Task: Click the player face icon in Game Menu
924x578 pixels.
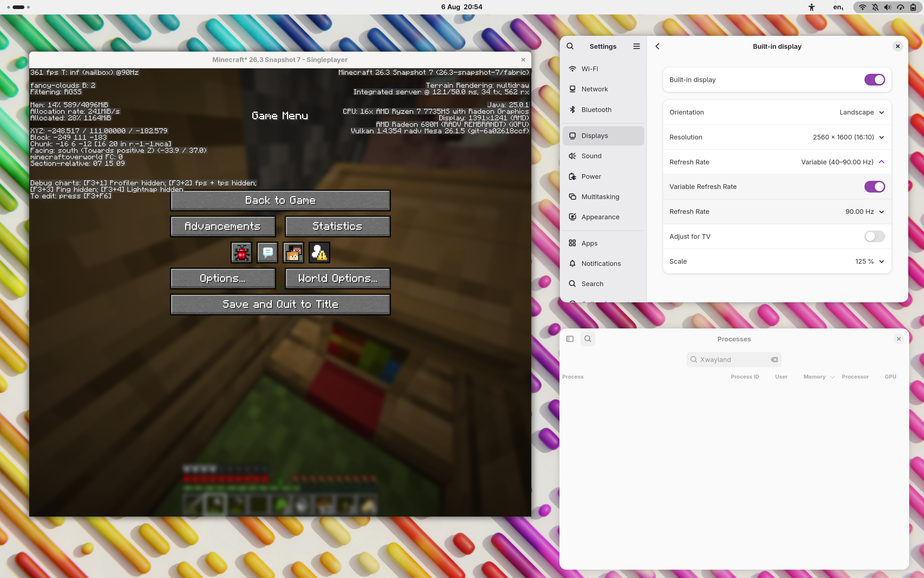Action: 293,252
